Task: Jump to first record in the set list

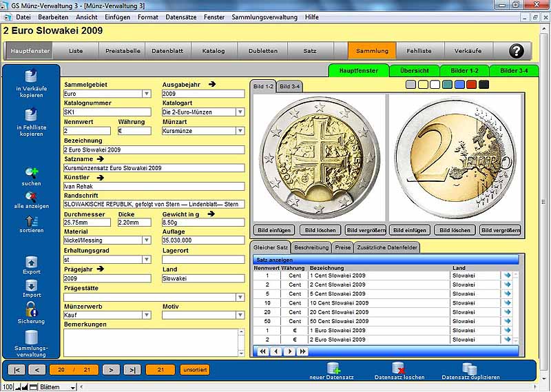Action: [x=263, y=351]
